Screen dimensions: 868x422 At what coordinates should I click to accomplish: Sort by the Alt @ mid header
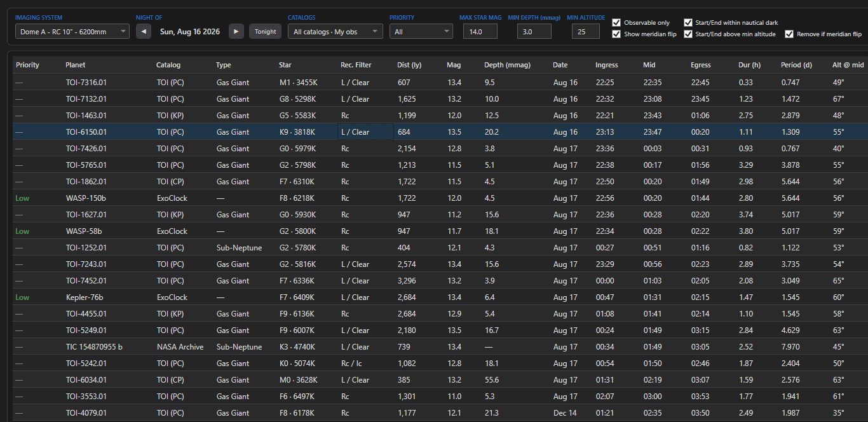click(848, 65)
